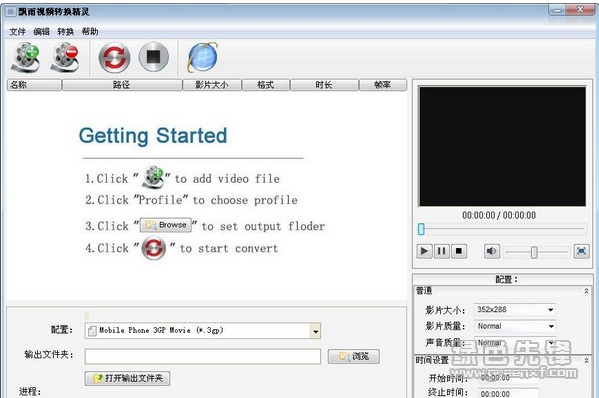Image resolution: width=599 pixels, height=398 pixels.
Task: Click the 格式 column header
Action: [x=266, y=85]
